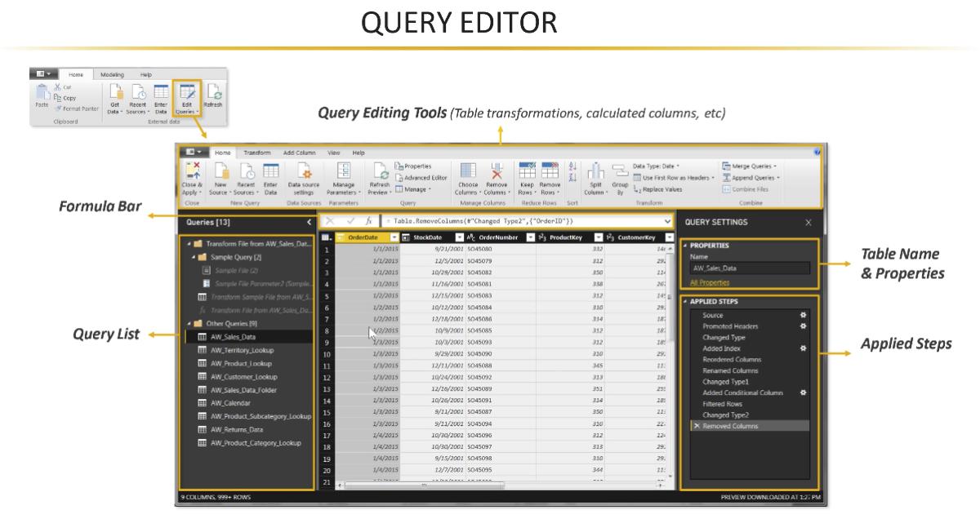This screenshot has width=980, height=514.
Task: Select the Close & Apply icon
Action: [x=192, y=175]
